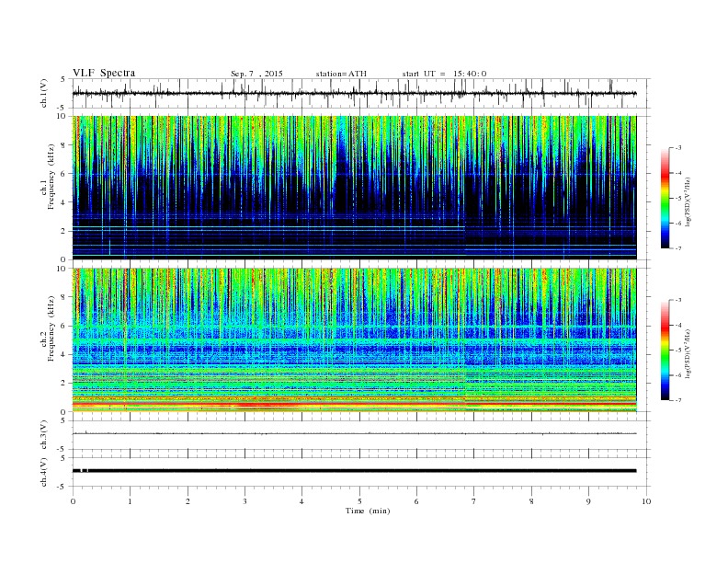Screen dimensions: 728x563
Task: Click the time axis tick label "2"
Action: point(188,501)
